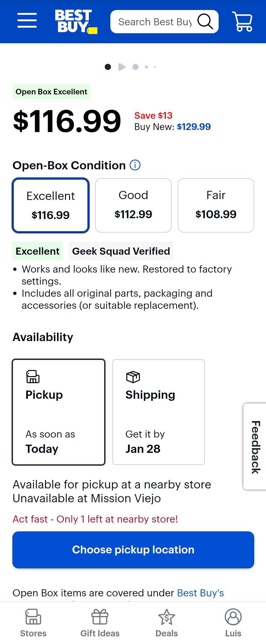266x644 pixels.
Task: Select Good condition at $112.99
Action: pos(133,205)
